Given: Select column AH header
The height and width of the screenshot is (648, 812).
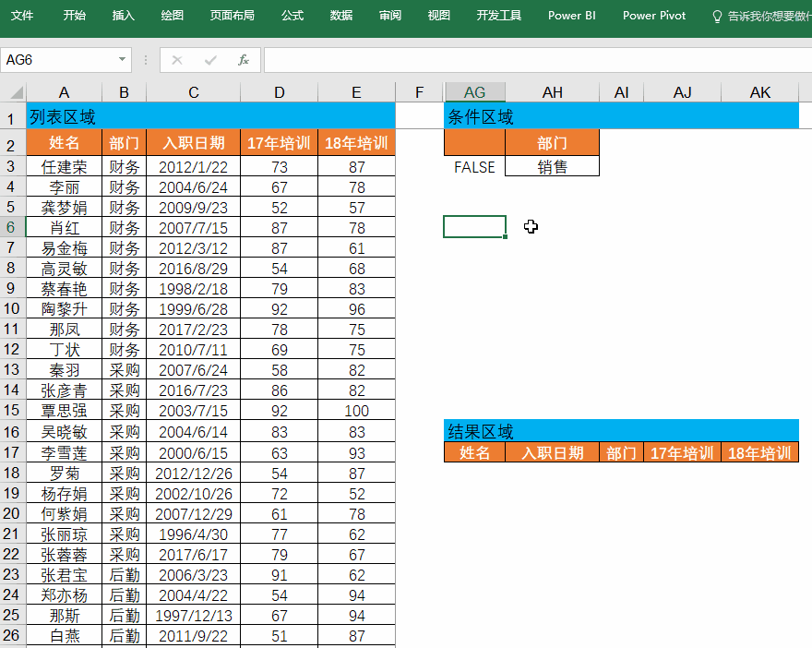Looking at the screenshot, I should [552, 92].
